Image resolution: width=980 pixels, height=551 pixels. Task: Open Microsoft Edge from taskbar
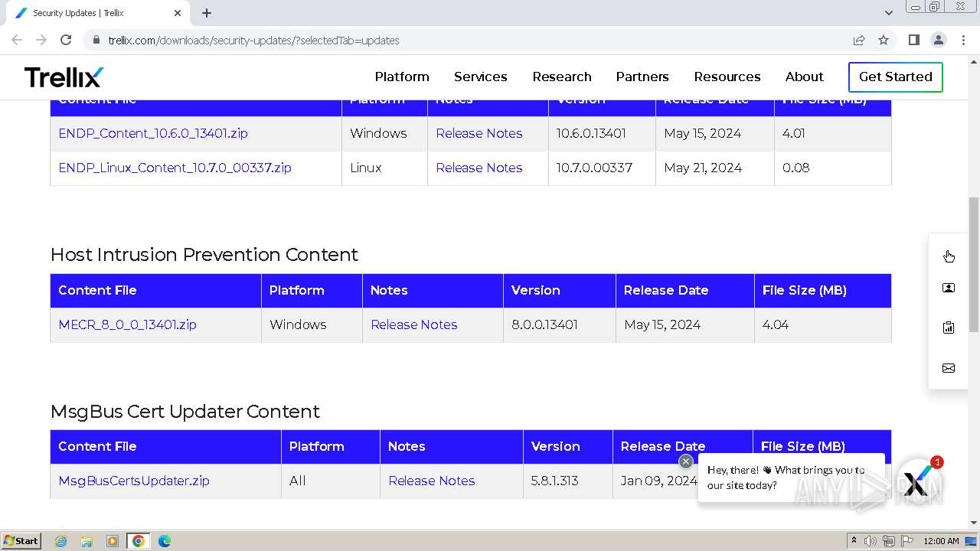coord(165,541)
